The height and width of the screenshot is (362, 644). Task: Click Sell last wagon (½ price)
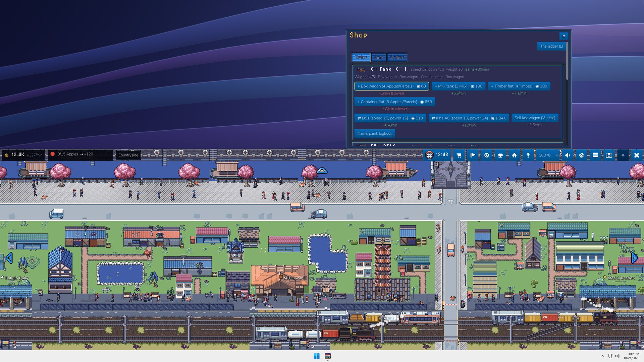tap(535, 118)
